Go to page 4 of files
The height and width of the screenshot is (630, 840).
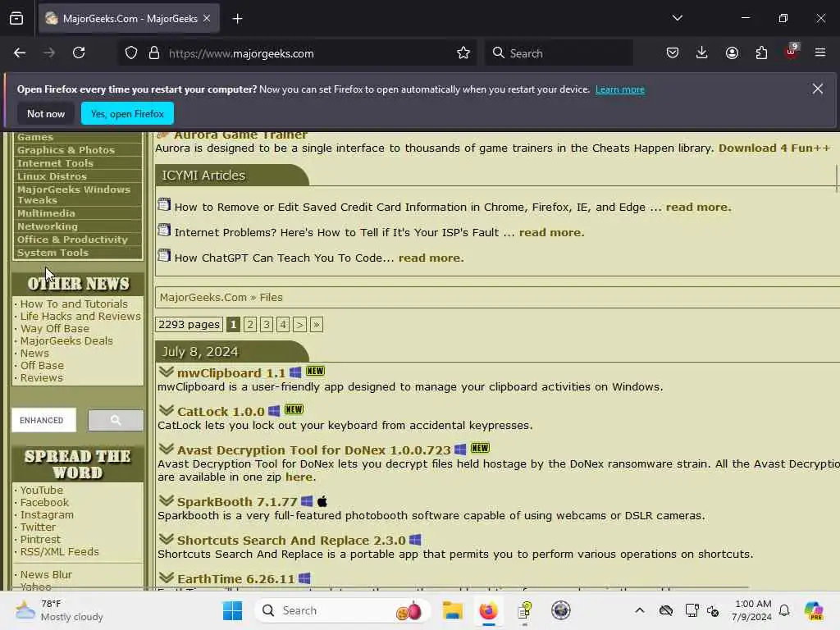tap(283, 325)
